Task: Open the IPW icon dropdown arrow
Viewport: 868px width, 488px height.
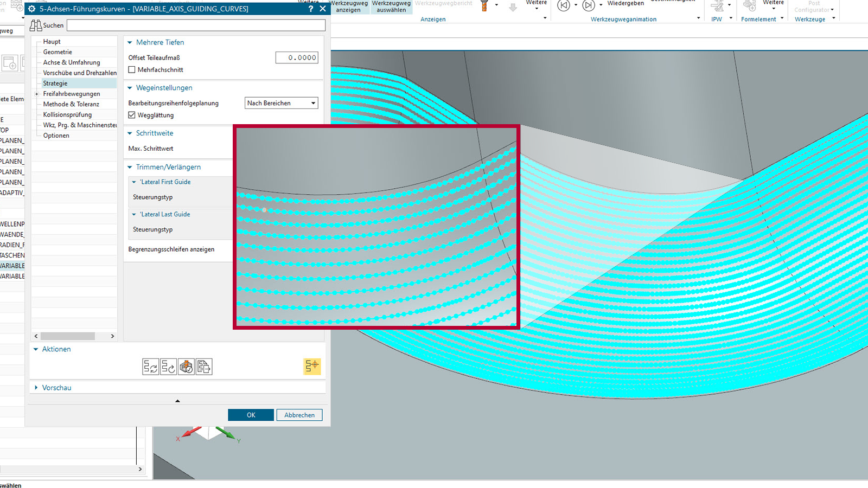Action: point(729,5)
